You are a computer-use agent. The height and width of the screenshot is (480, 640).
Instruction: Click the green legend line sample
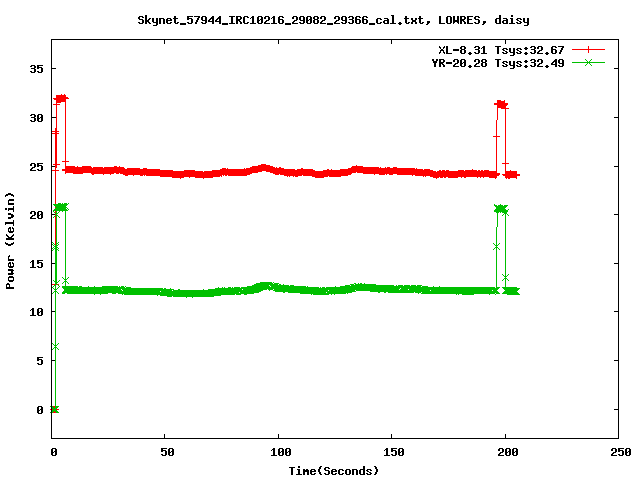click(588, 62)
